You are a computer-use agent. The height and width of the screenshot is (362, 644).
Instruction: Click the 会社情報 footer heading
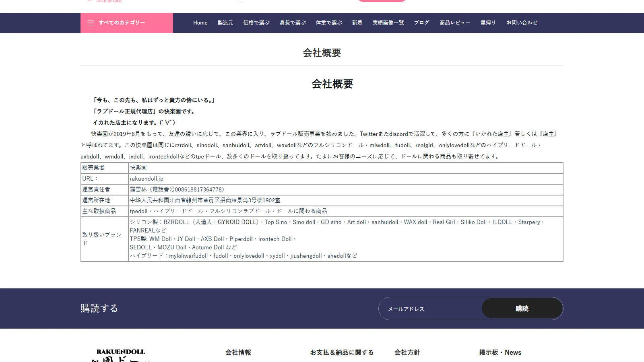[x=238, y=352]
